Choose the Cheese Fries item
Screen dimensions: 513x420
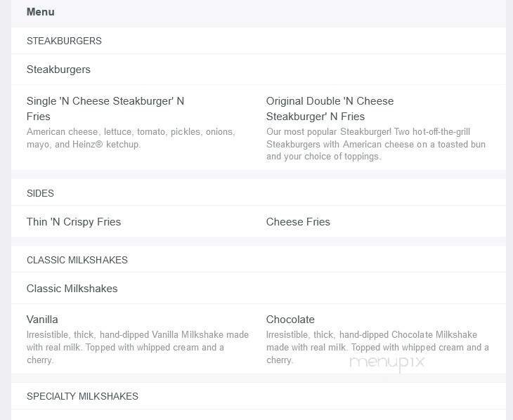(298, 222)
